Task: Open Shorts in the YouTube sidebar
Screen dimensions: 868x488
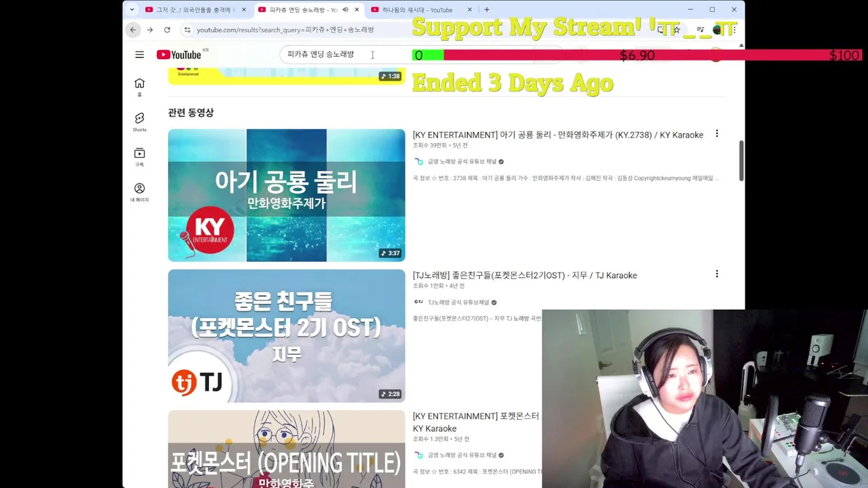Action: click(140, 122)
